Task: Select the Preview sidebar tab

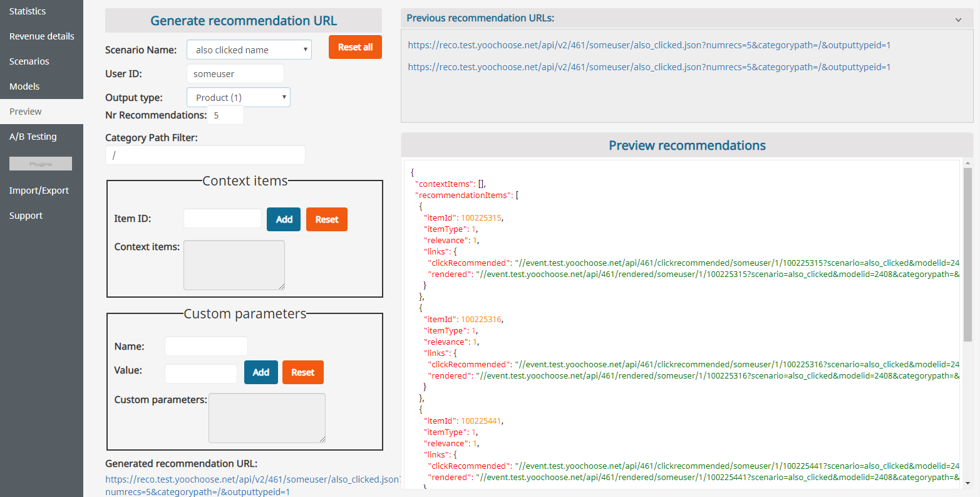Action: tap(41, 112)
